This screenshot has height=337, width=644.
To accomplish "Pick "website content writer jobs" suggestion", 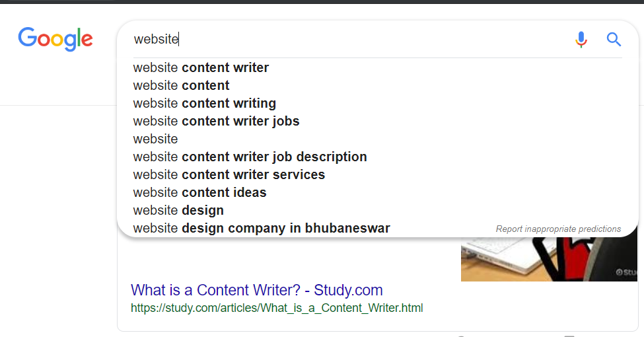I will pos(216,121).
